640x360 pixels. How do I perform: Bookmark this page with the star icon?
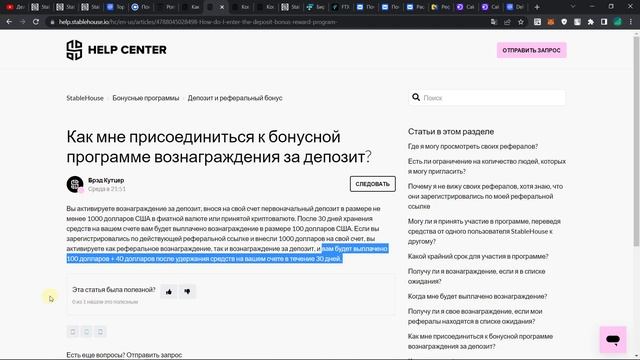[521, 22]
